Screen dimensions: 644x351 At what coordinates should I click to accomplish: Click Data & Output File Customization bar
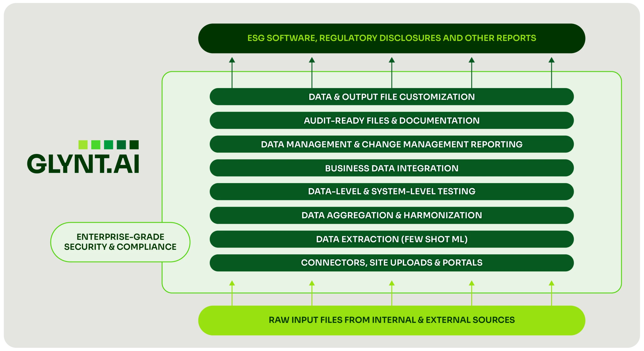click(x=391, y=97)
